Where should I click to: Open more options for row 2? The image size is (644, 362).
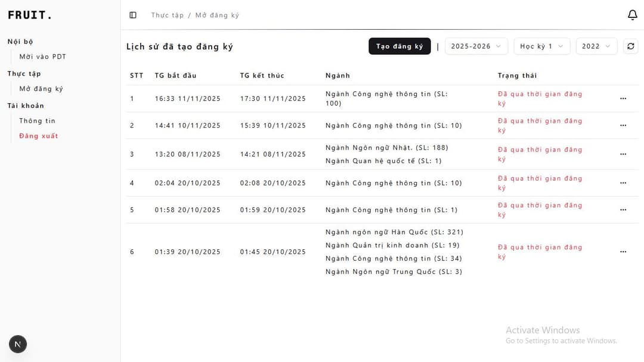[x=623, y=126]
